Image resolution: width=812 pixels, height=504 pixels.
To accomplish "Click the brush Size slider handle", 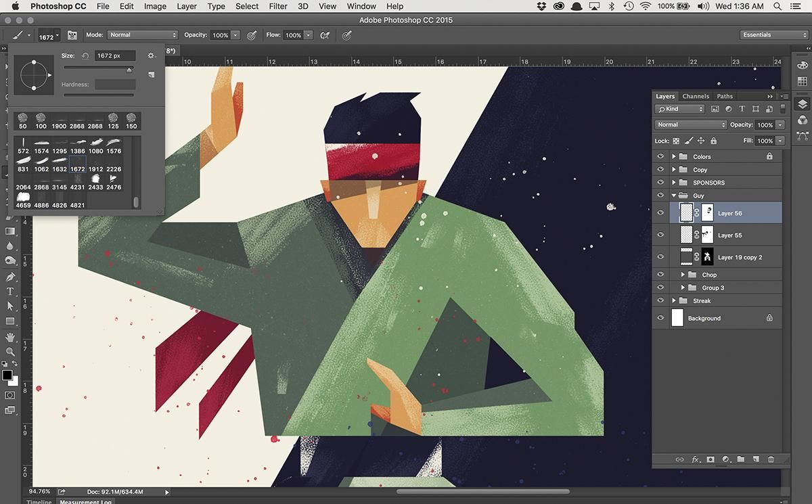I will pos(129,69).
